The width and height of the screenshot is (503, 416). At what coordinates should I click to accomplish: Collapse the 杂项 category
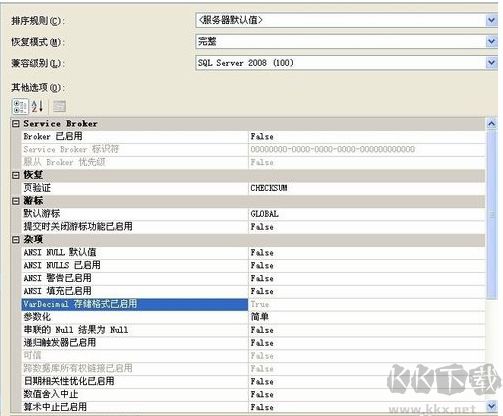(16, 240)
